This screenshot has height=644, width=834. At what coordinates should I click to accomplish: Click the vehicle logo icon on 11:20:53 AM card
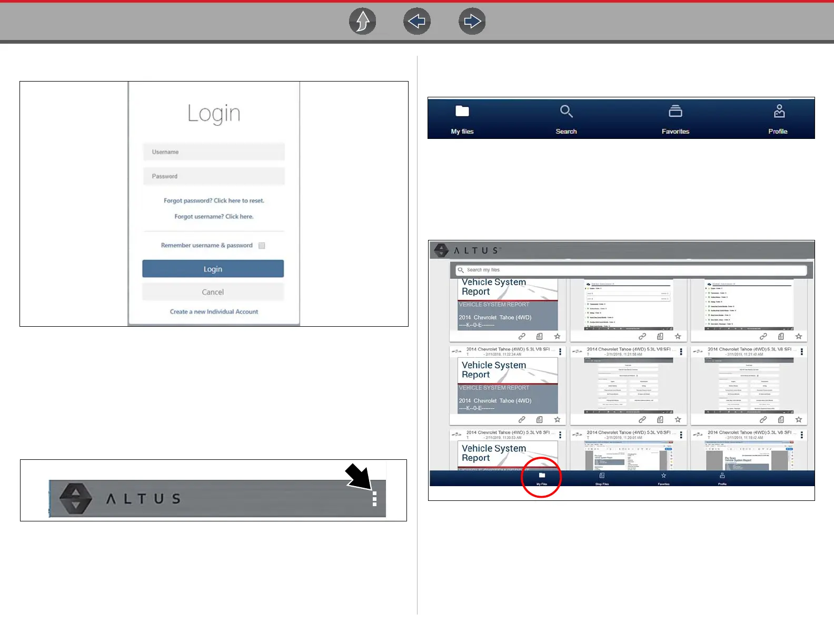(456, 434)
